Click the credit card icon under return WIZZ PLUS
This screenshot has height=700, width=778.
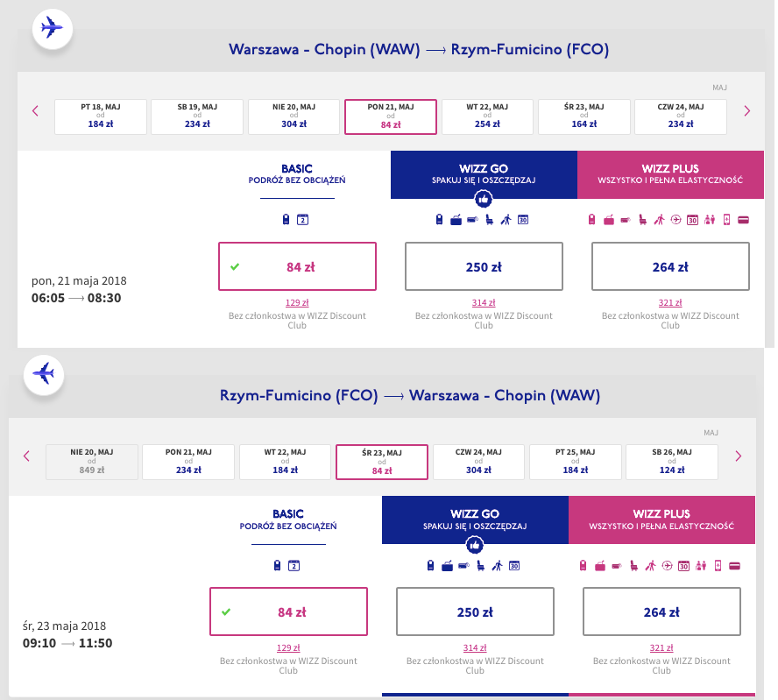pyautogui.click(x=735, y=566)
